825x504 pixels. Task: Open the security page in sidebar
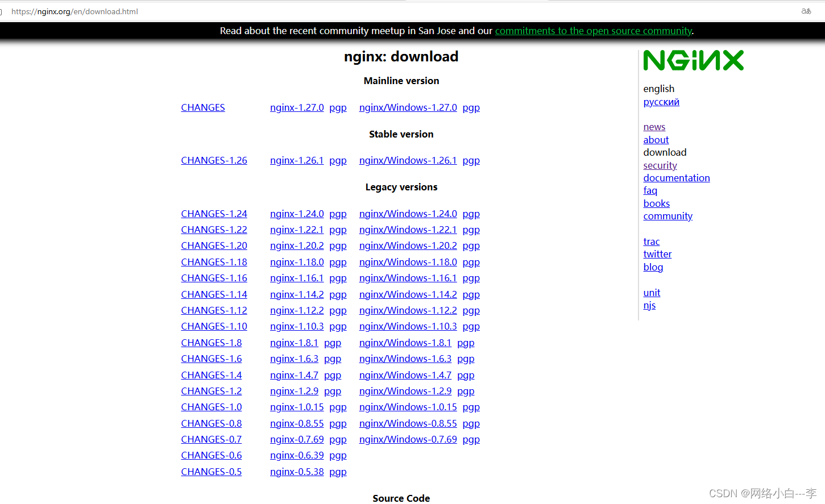click(660, 165)
